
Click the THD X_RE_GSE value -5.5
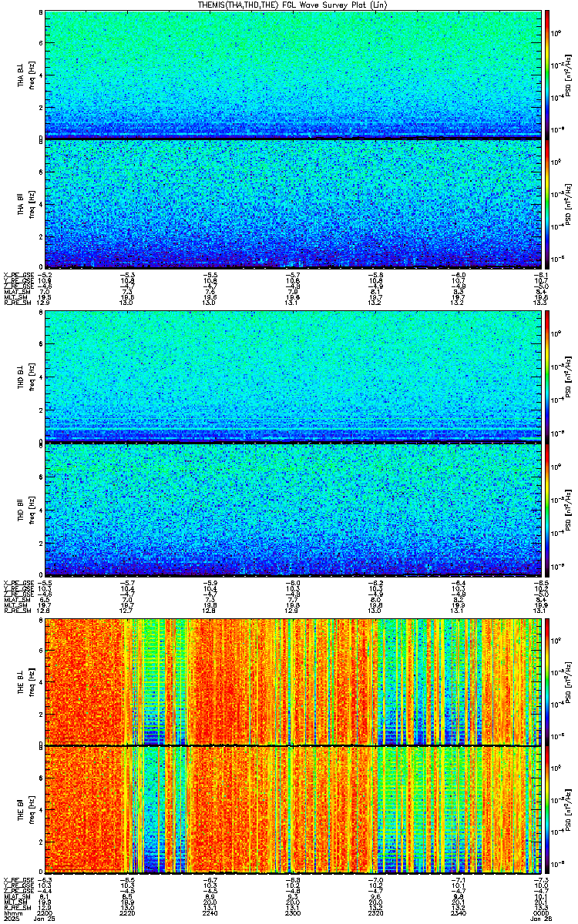coord(45,581)
